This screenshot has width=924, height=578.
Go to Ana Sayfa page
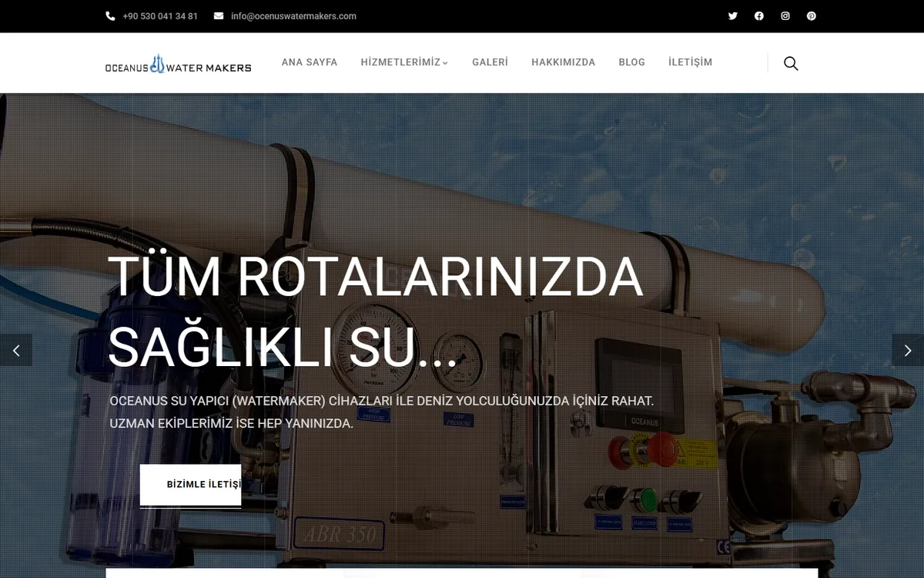[310, 62]
